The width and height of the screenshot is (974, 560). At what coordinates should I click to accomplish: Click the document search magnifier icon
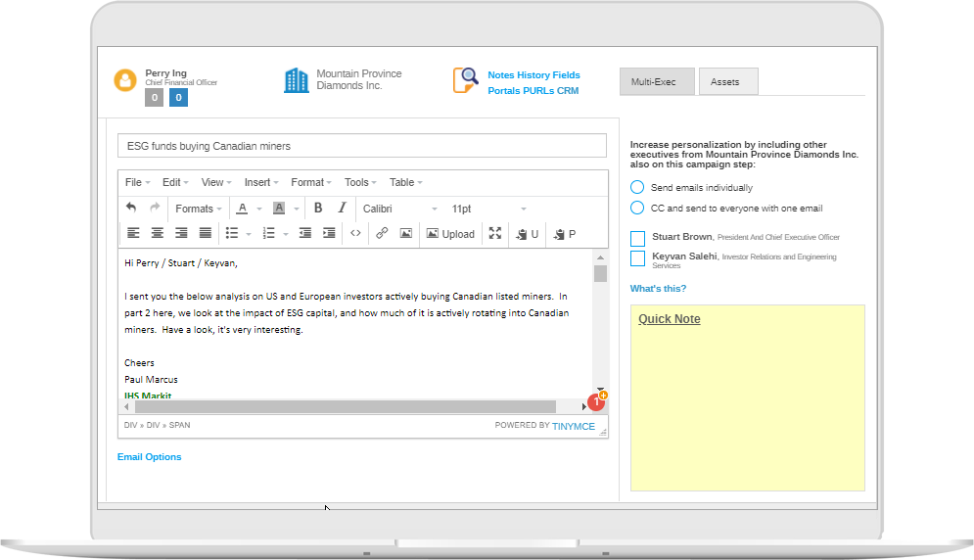(x=466, y=80)
